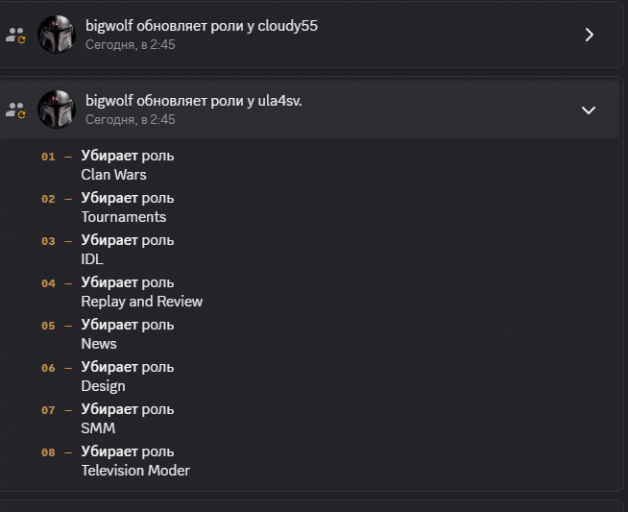This screenshot has width=628, height=512.
Task: Click the timestamp under the ula4sv. entry
Action: (130, 119)
